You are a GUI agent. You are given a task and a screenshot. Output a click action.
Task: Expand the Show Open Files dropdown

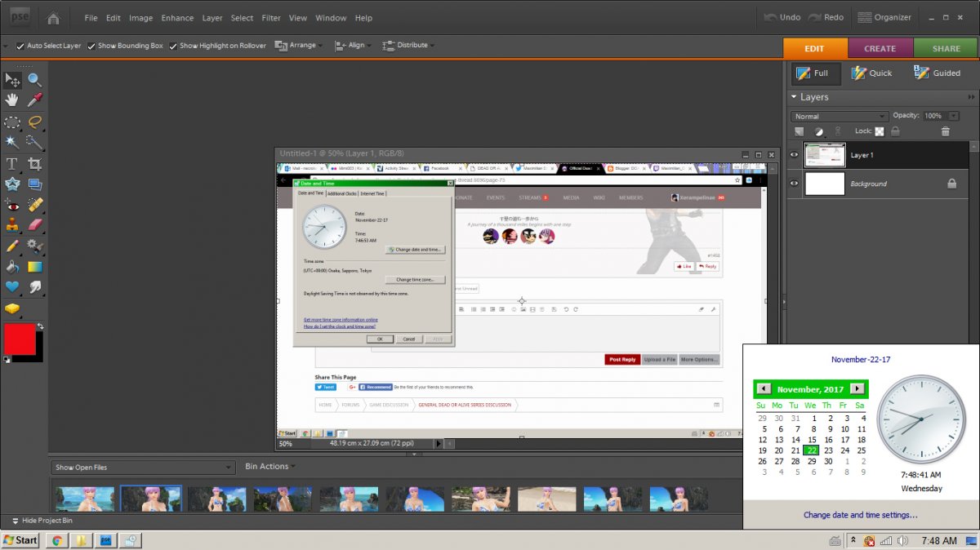(143, 468)
